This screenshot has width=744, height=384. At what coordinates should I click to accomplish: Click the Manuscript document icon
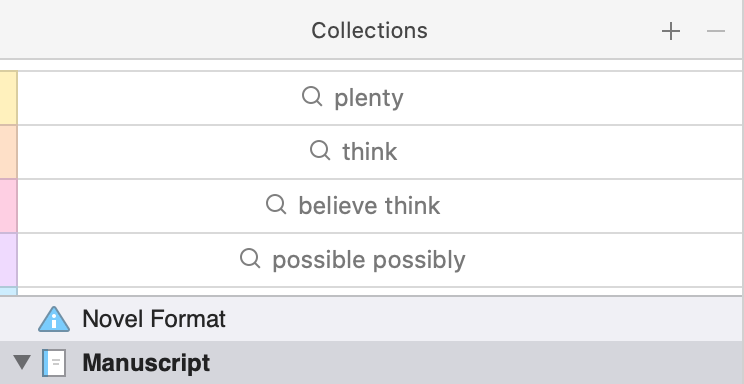point(54,363)
